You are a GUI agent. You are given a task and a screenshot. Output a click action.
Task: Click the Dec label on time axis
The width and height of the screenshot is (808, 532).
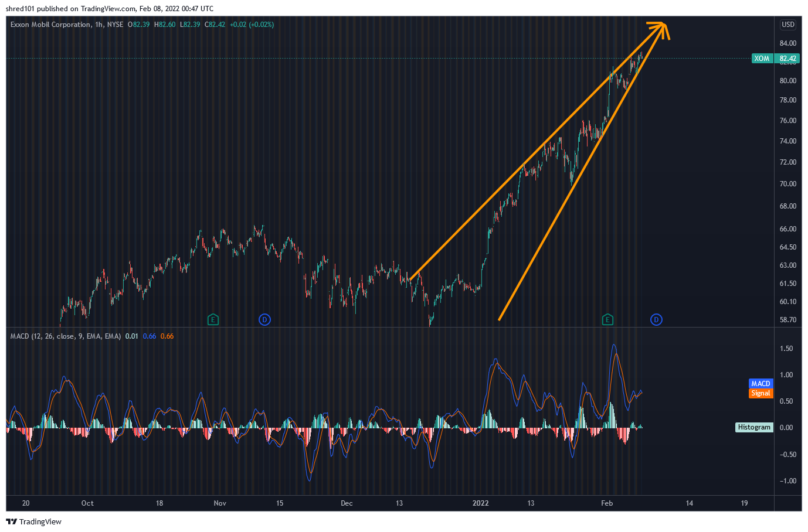[x=347, y=503]
